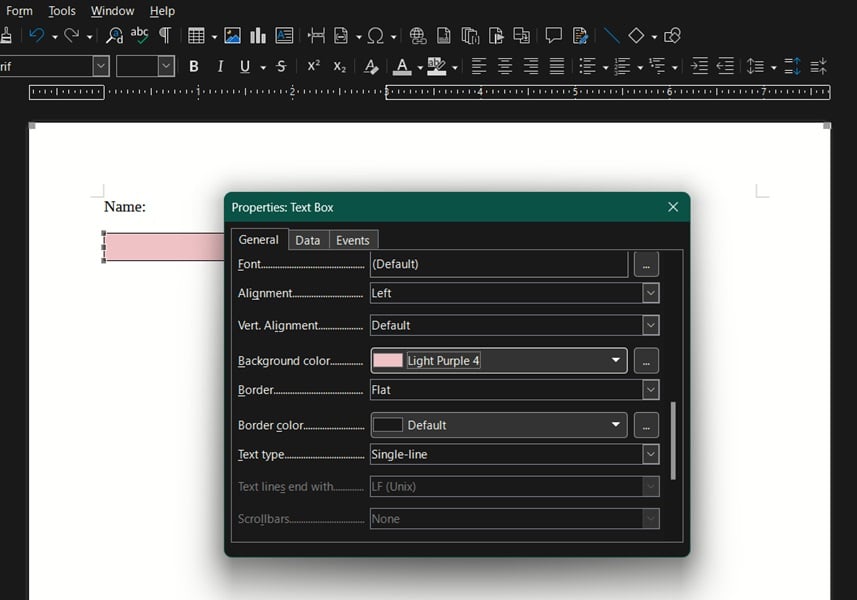Screen dimensions: 857x600
Task: Select outline list format
Action: [x=657, y=67]
